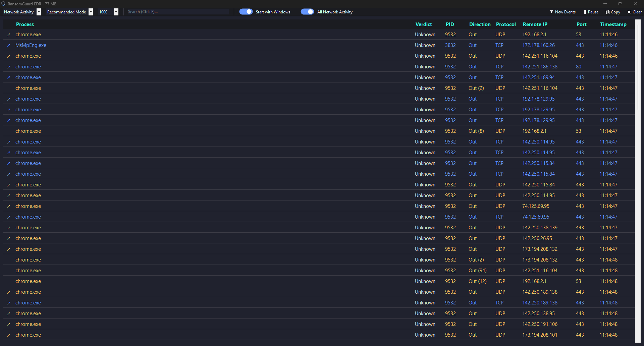Screen dimensions: 644x346
Task: Click the Out (94) direction cell
Action: point(478,271)
